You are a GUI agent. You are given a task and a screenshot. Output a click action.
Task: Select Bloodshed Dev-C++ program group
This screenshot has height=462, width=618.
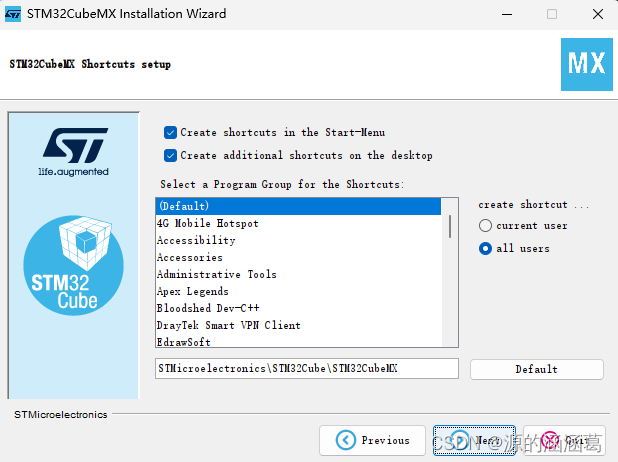pos(298,308)
